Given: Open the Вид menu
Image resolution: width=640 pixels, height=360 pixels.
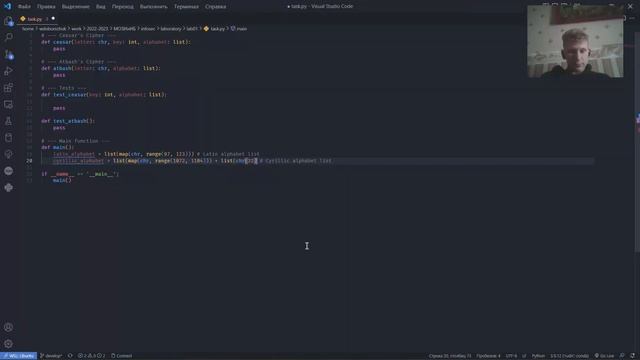Looking at the screenshot, I should pyautogui.click(x=100, y=7).
